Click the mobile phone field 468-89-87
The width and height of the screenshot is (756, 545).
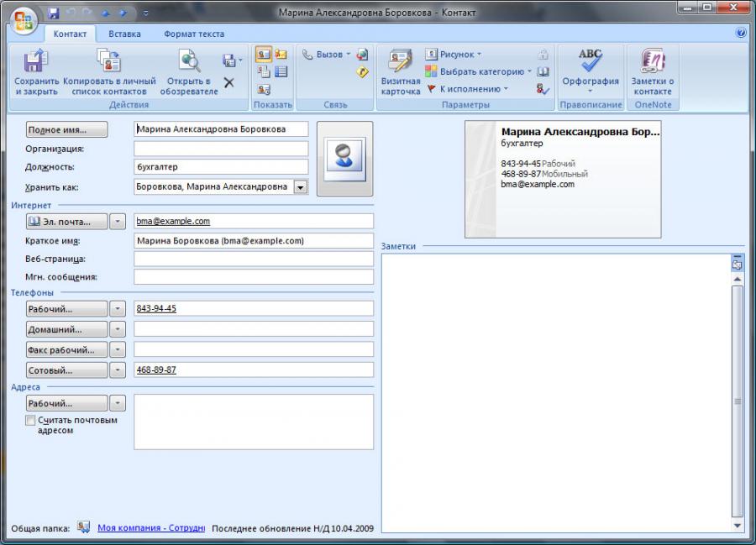(x=254, y=369)
